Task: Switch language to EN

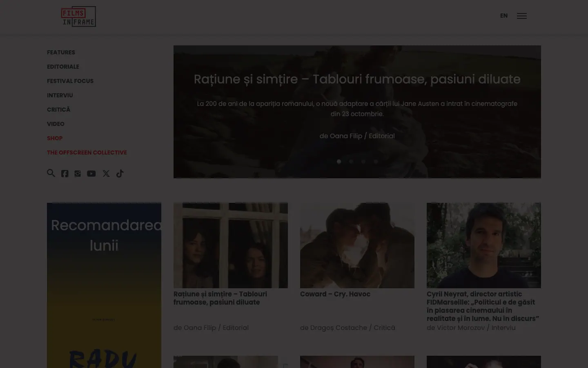Action: pyautogui.click(x=504, y=16)
